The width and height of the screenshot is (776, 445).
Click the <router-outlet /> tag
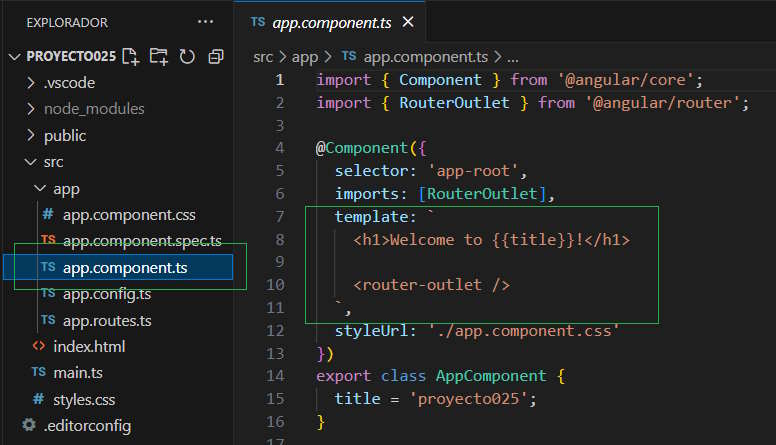point(432,285)
